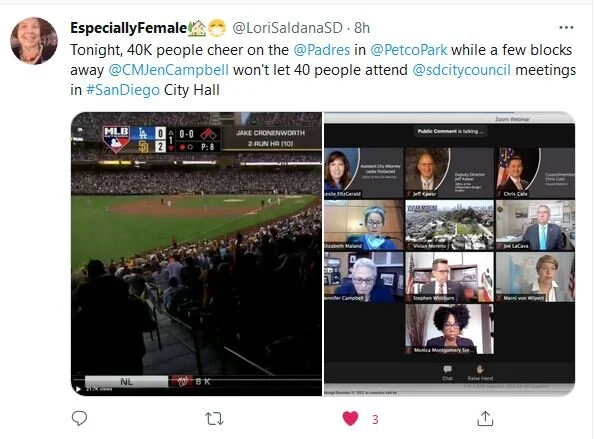The image size is (595, 439).
Task: Open the #SanDiego hashtag
Action: tap(123, 90)
